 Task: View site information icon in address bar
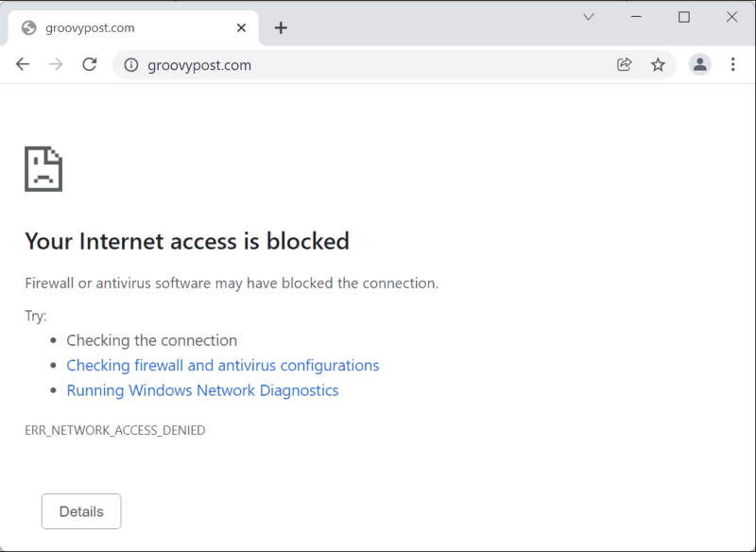pyautogui.click(x=131, y=64)
